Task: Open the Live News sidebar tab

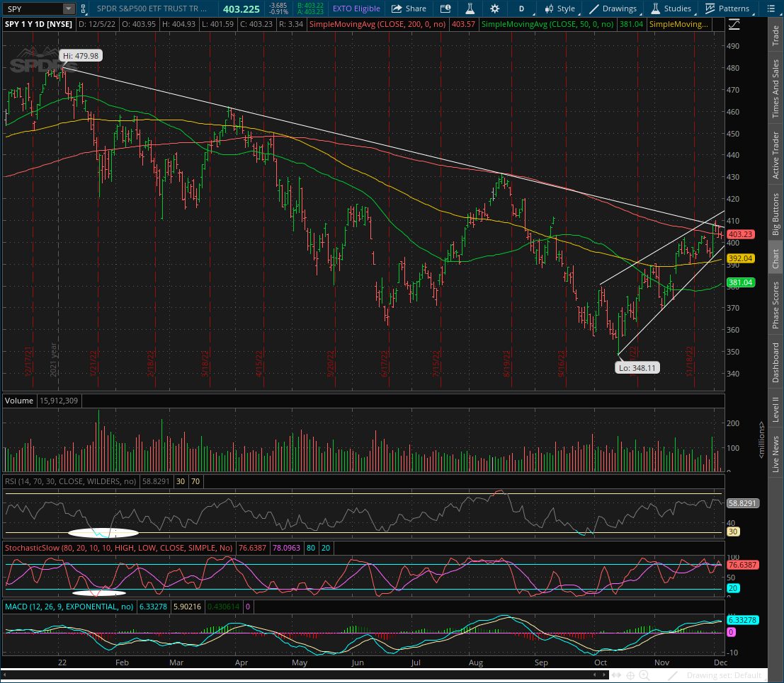Action: (776, 454)
